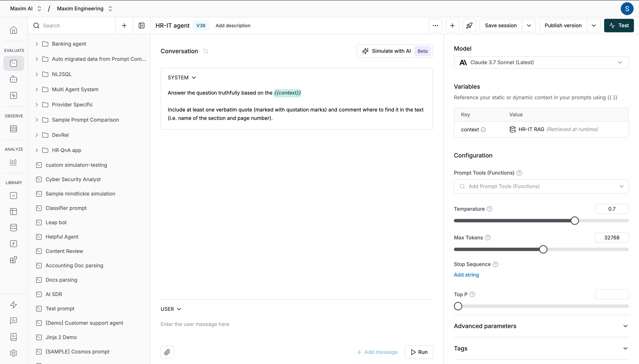The image size is (639, 364).
Task: Open the Helpful Agent prompt
Action: coord(62,237)
